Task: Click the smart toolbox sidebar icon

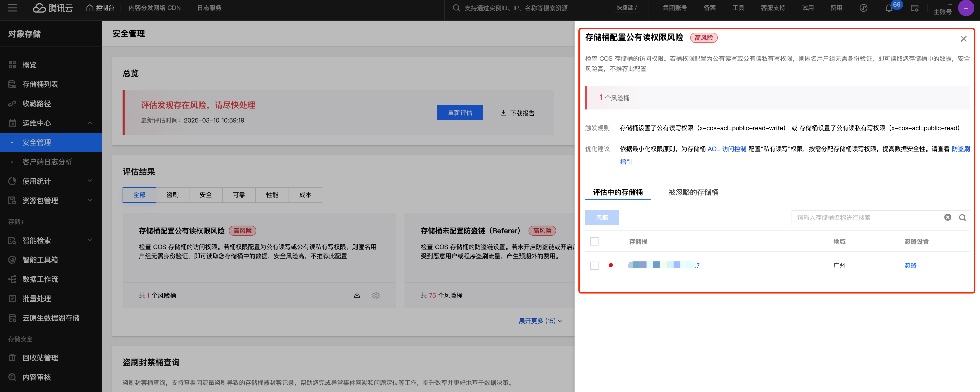Action: 12,260
